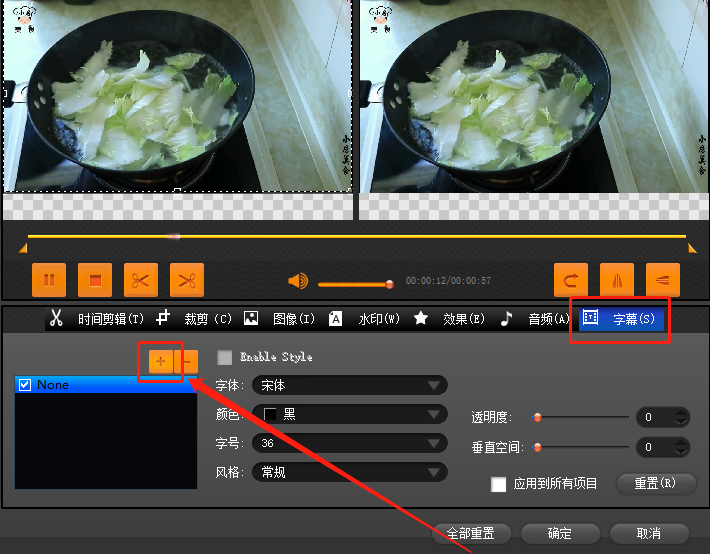Viewport: 710px width, 554px height.
Task: Cancel with the 取消 button
Action: pyautogui.click(x=649, y=534)
